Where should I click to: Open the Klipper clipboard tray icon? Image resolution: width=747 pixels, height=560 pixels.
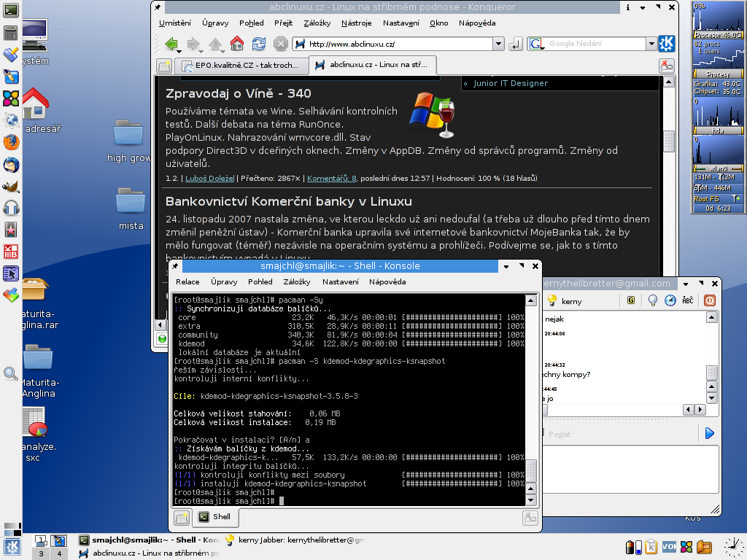tap(651, 547)
